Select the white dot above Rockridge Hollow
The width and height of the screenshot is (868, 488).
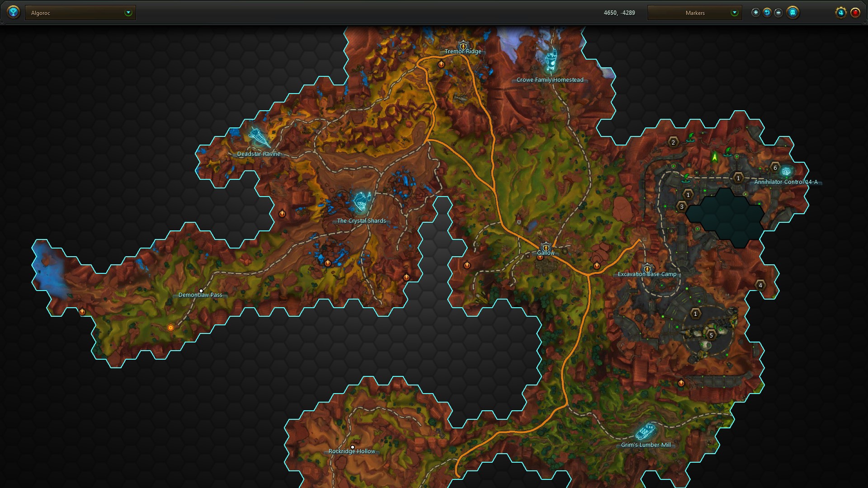pos(353,447)
